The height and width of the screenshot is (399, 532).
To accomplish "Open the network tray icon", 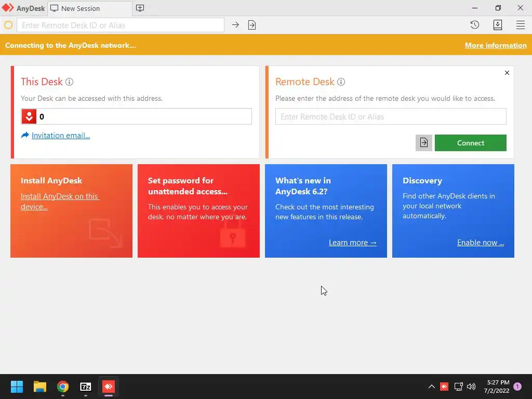I will click(x=458, y=387).
